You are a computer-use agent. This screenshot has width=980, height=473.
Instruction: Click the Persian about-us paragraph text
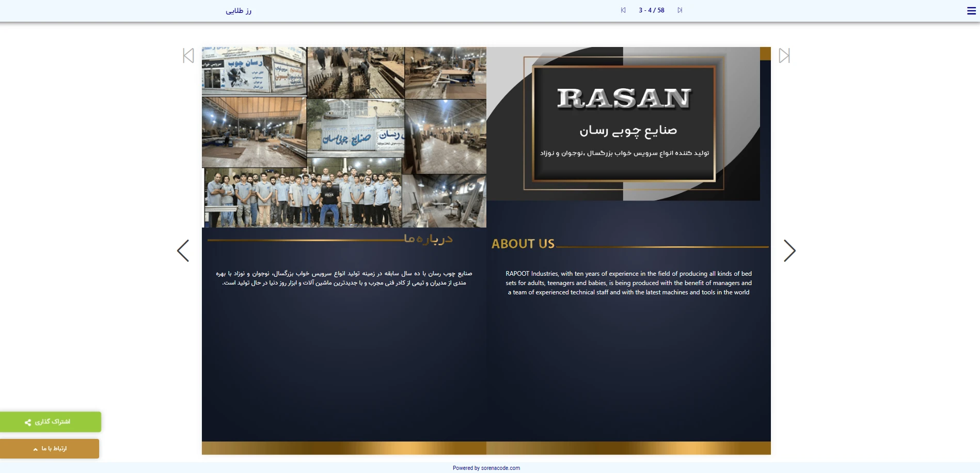click(x=344, y=278)
